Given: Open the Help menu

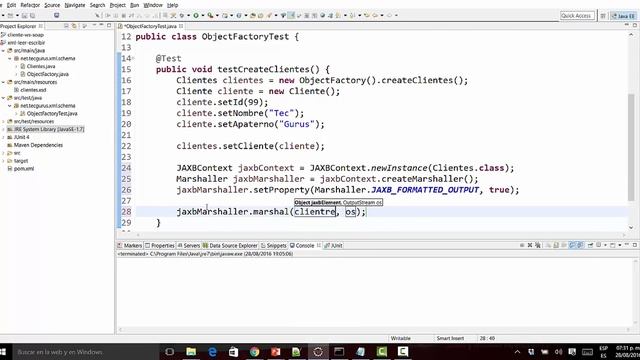Looking at the screenshot, I should click(173, 5).
